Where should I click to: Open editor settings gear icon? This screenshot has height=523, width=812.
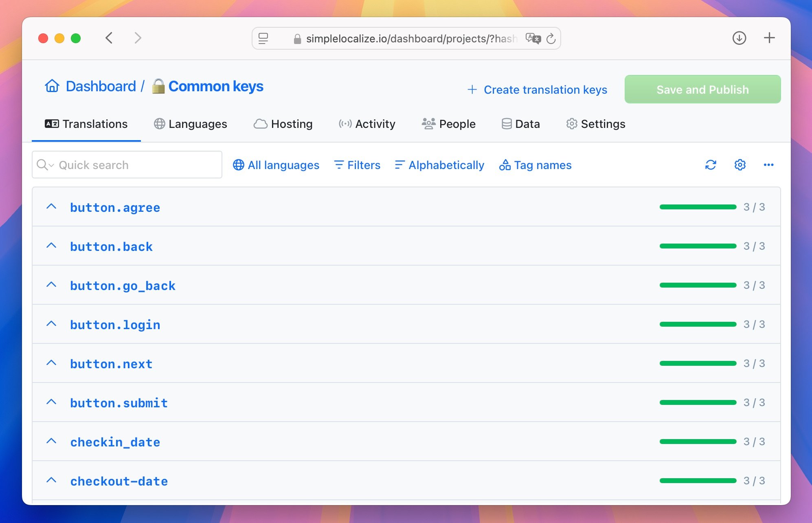click(740, 165)
